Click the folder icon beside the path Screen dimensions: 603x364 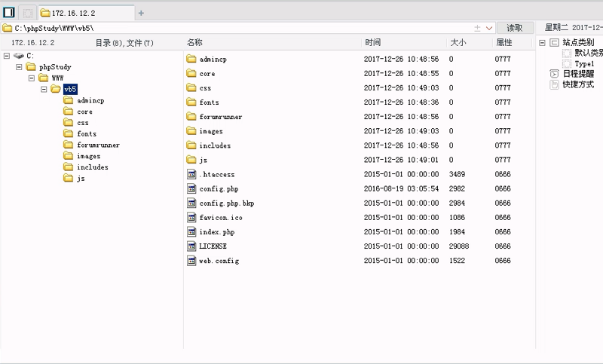pyautogui.click(x=7, y=28)
